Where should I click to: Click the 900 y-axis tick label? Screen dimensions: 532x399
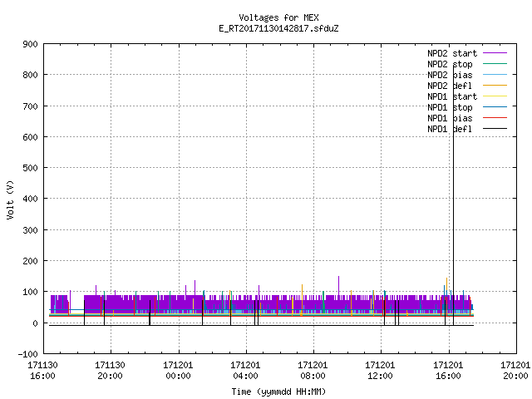(30, 44)
